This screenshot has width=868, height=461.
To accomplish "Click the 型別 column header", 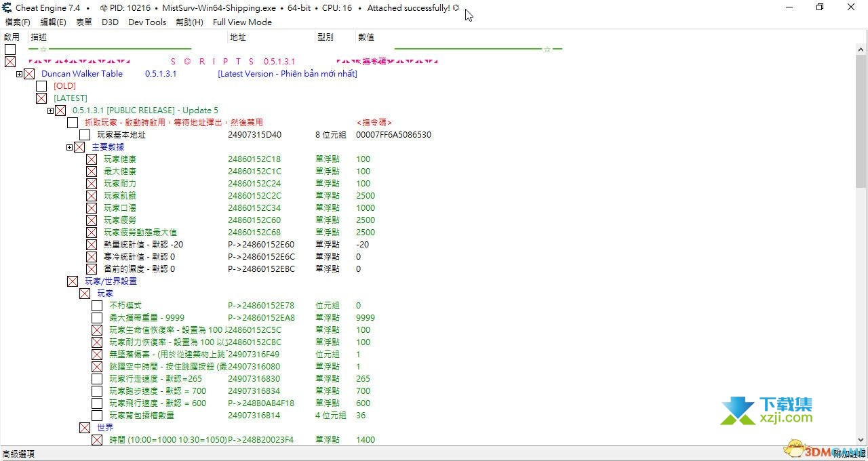I will [x=325, y=37].
